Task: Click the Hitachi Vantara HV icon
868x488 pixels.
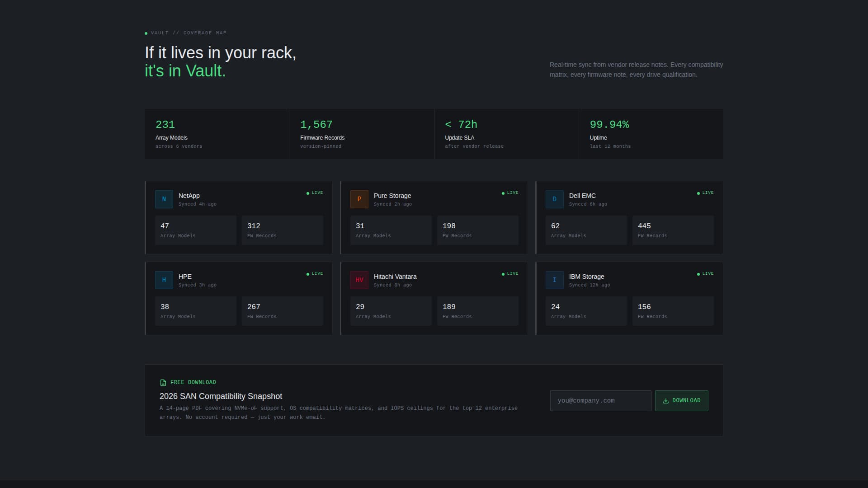Action: (x=359, y=280)
